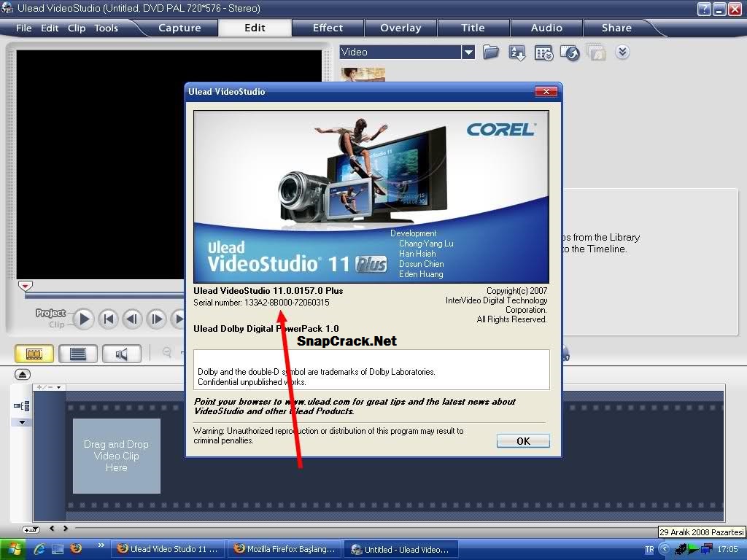The height and width of the screenshot is (560, 747).
Task: Jump to the start with Home button
Action: click(x=109, y=319)
